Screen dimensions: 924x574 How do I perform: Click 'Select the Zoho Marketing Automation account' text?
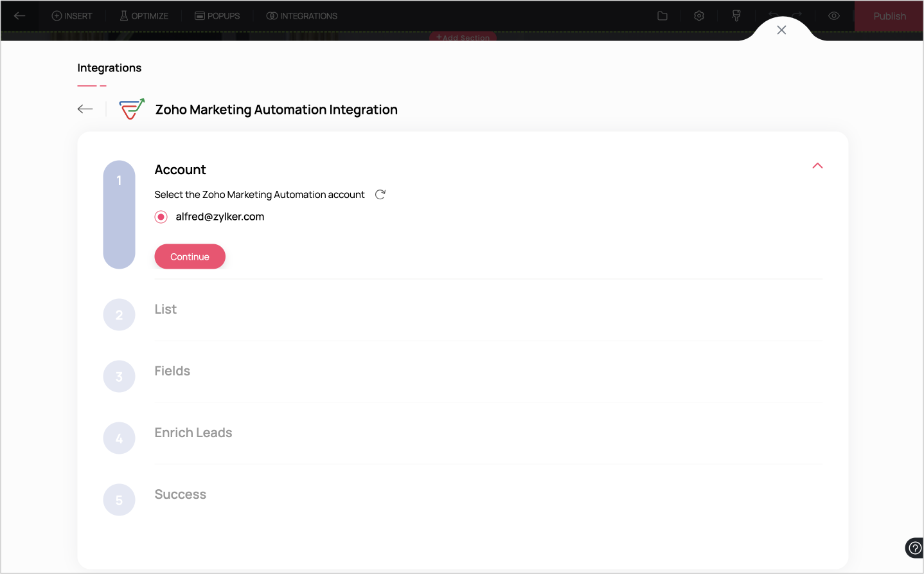point(260,195)
